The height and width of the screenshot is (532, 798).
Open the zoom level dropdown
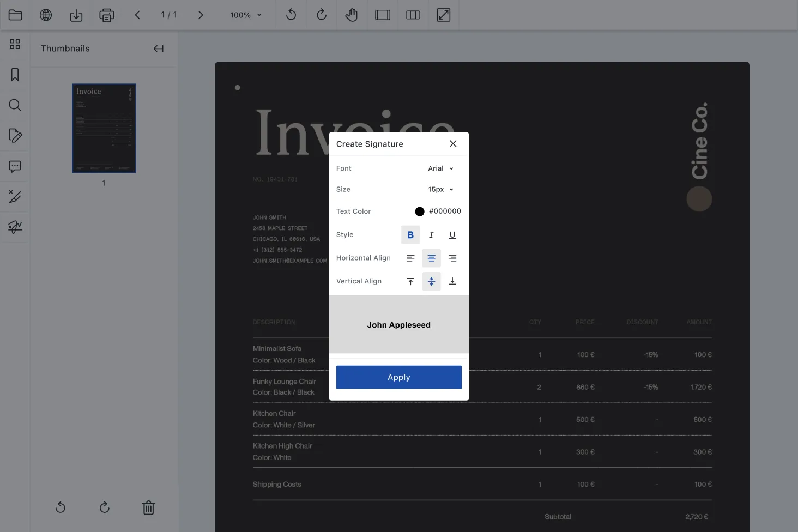click(x=245, y=15)
